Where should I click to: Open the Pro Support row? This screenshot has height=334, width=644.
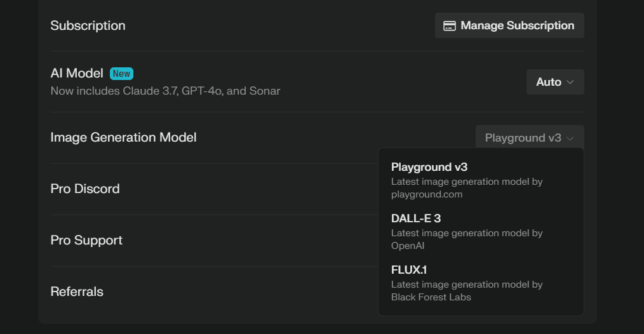(86, 240)
